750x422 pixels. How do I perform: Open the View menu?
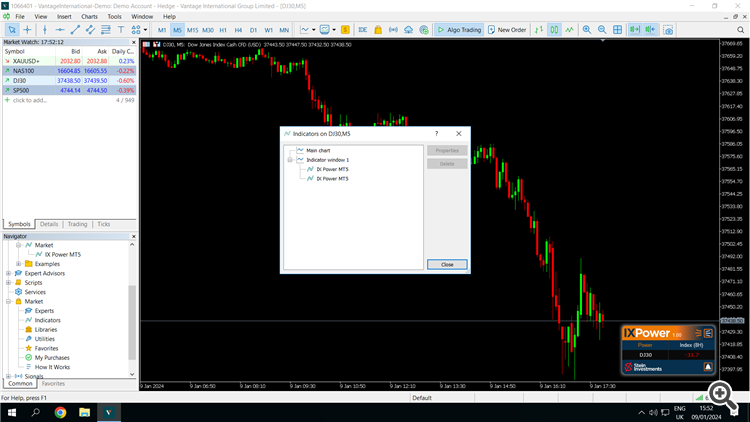[41, 16]
